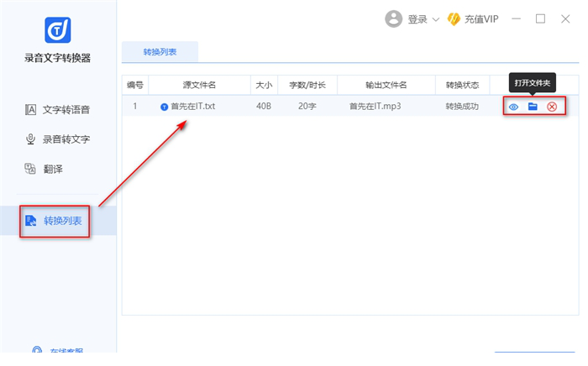Delete the 首先在IT.txt row with red X
The image size is (588, 366).
click(552, 107)
